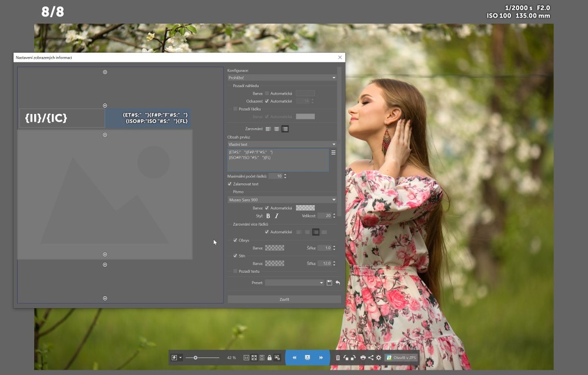The height and width of the screenshot is (375, 588).
Task: Click the font color swatch under Písmo
Action: [305, 207]
